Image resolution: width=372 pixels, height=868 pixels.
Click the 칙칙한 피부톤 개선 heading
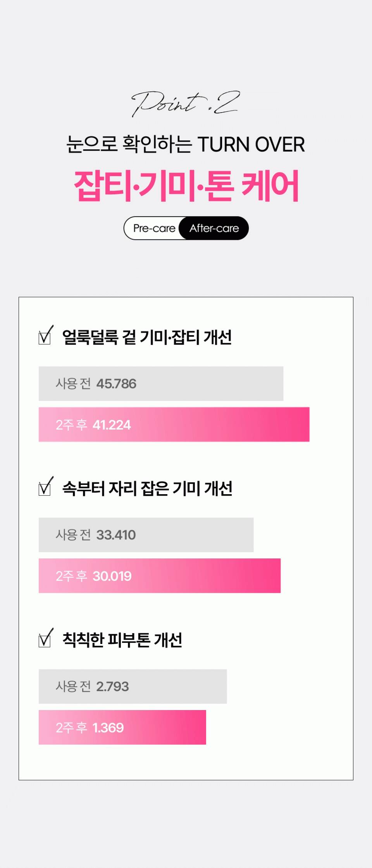pos(122,640)
